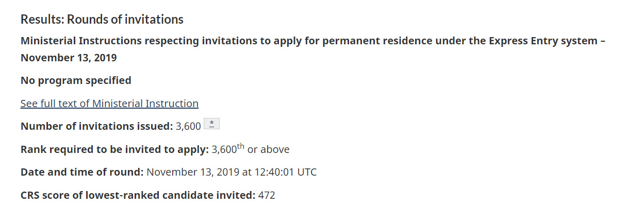Select the "CRS score of lowest-ranked candidate" label
This screenshot has height=206, width=644.
138,195
